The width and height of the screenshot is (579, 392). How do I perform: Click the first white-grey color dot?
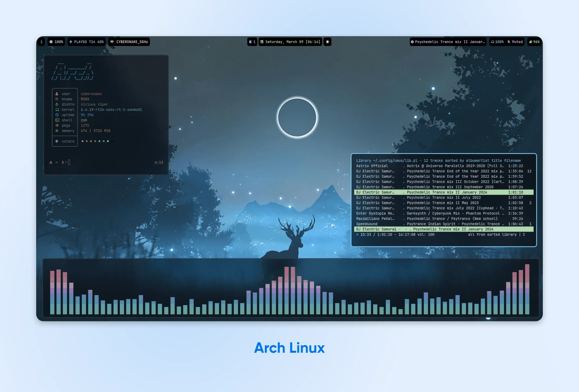pyautogui.click(x=83, y=141)
